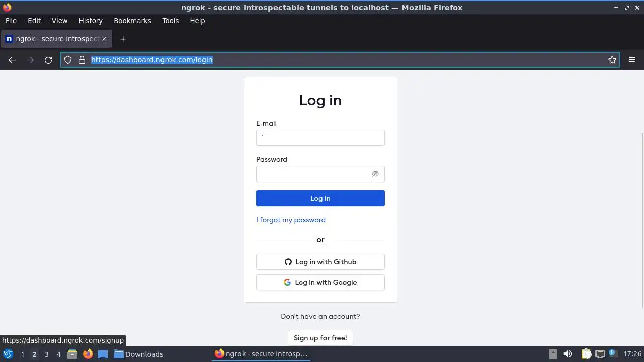This screenshot has height=362, width=644.
Task: Open the Edit menu
Action: [x=34, y=21]
